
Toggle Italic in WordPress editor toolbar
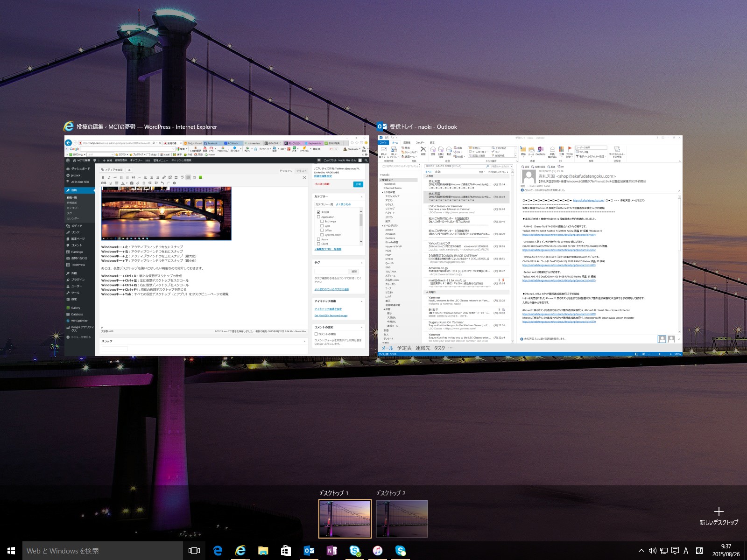(x=109, y=177)
